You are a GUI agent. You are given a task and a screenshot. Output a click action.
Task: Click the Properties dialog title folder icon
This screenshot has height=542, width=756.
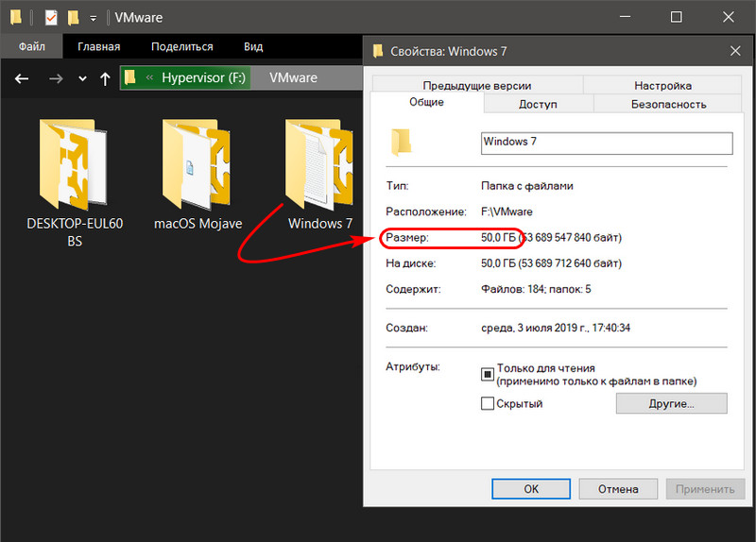(378, 51)
